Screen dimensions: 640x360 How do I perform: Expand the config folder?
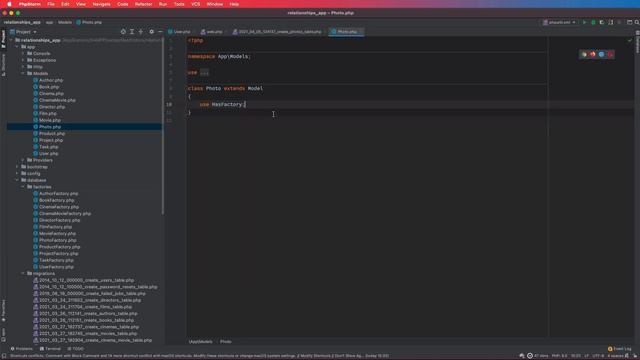tap(17, 173)
